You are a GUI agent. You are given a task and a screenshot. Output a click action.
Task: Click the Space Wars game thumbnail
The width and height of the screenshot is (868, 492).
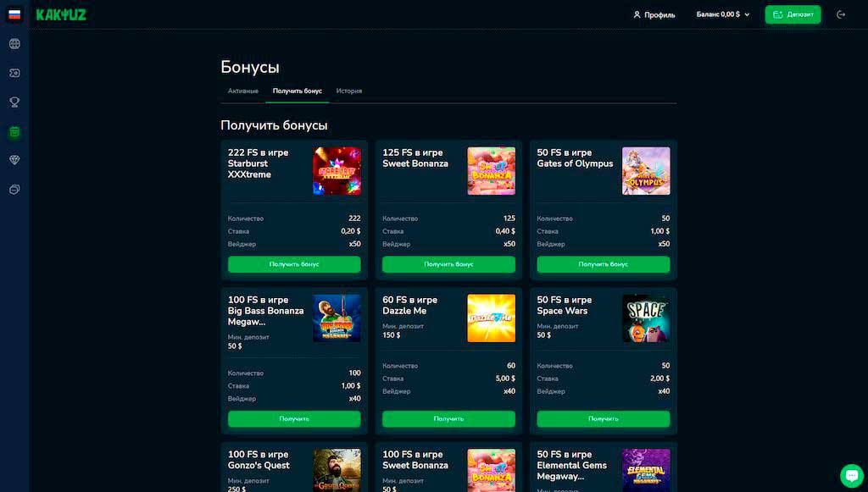pyautogui.click(x=646, y=318)
